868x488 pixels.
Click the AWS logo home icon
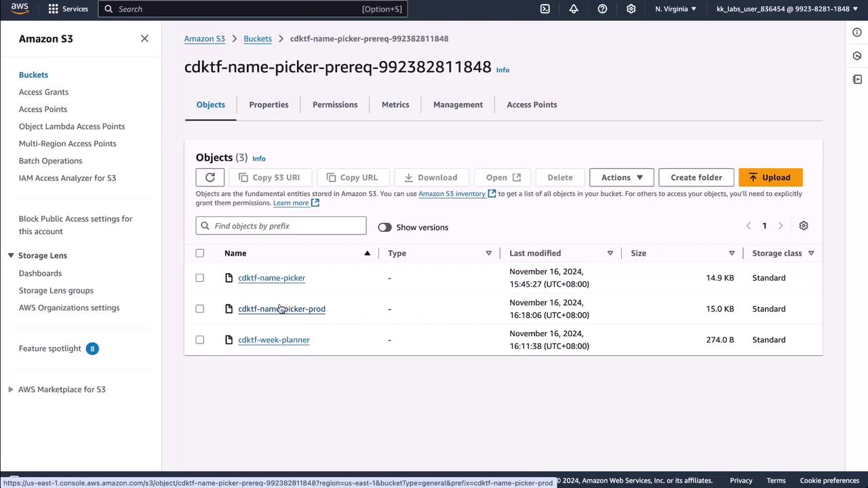pos(20,9)
